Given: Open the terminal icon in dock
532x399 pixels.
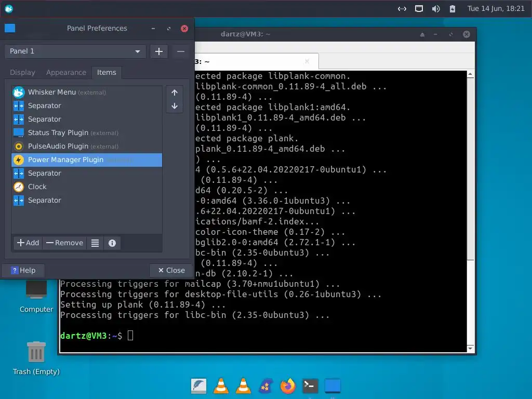Looking at the screenshot, I should click(x=310, y=386).
